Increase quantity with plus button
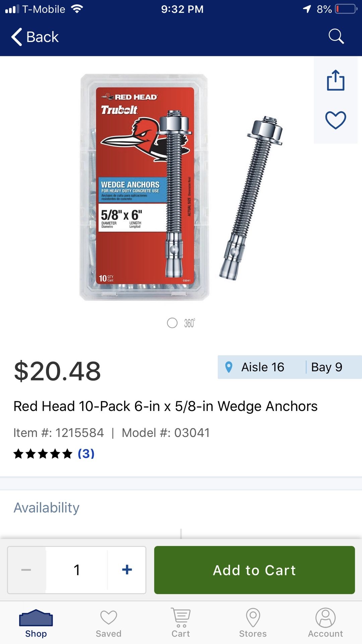 tap(127, 570)
